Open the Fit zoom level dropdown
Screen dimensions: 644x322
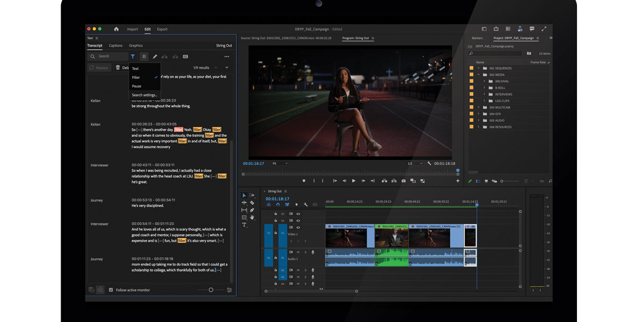click(x=279, y=163)
